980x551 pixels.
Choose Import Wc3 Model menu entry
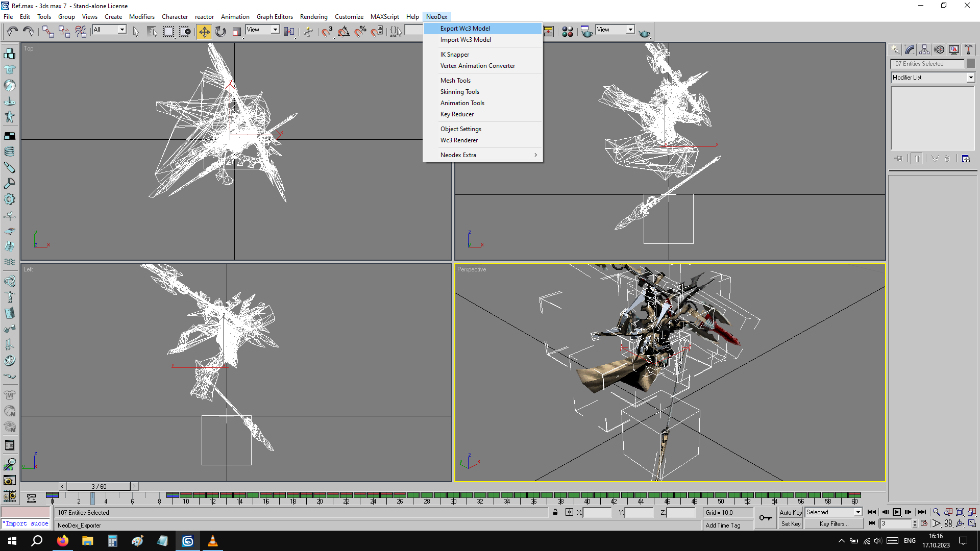point(465,40)
